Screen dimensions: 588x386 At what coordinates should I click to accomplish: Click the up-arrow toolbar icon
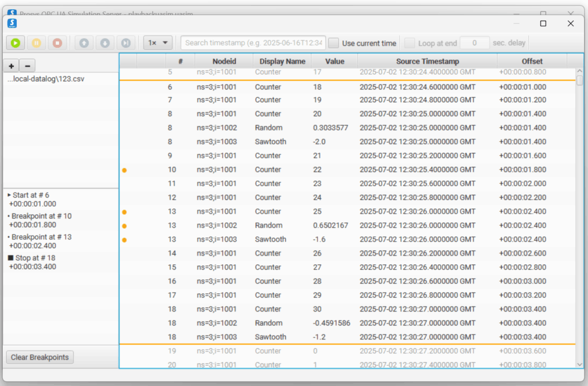pos(84,43)
